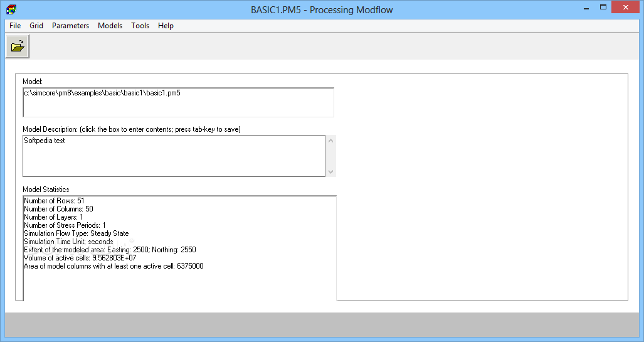Click the 'Number of Rows: 51' line
644x342 pixels.
click(x=54, y=201)
